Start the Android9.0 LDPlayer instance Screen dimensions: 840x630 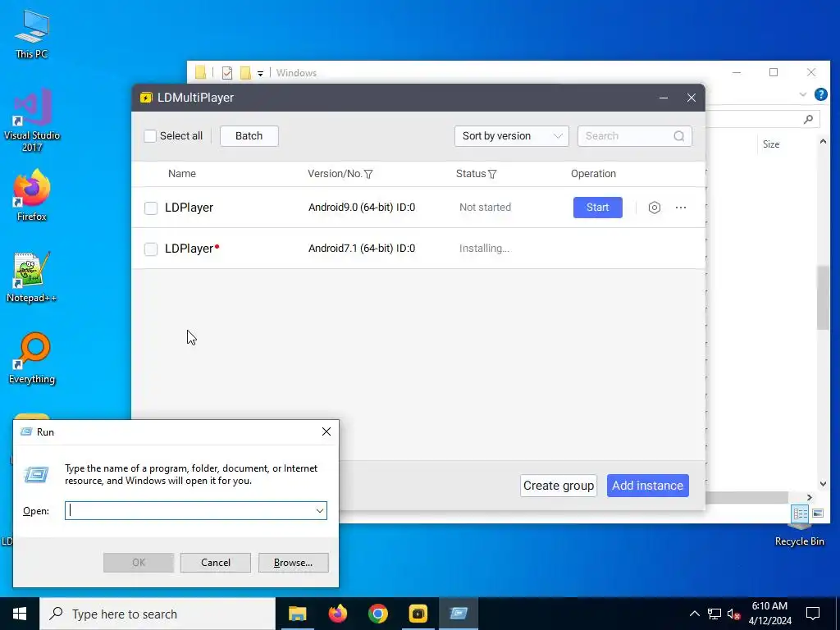pyautogui.click(x=598, y=208)
